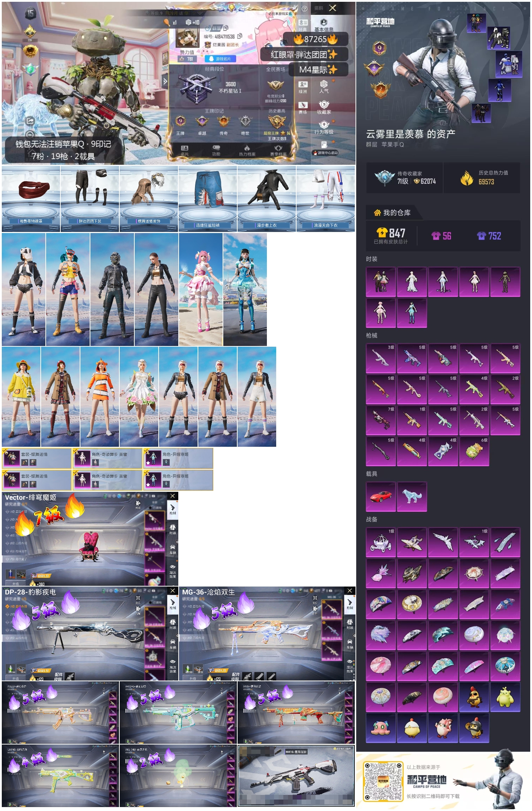The height and width of the screenshot is (811, 532).
Task: Close the MG-36-沧焰双生 weapon panel
Action: pyautogui.click(x=350, y=591)
